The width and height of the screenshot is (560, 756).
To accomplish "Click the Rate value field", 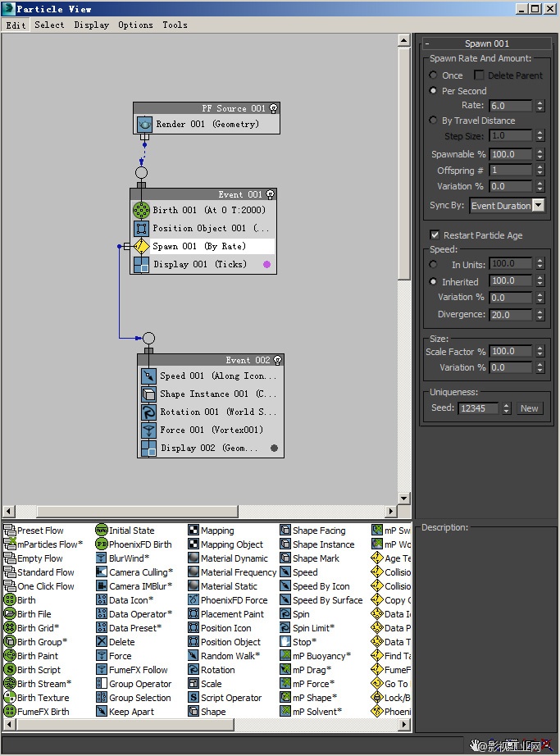I will point(511,106).
